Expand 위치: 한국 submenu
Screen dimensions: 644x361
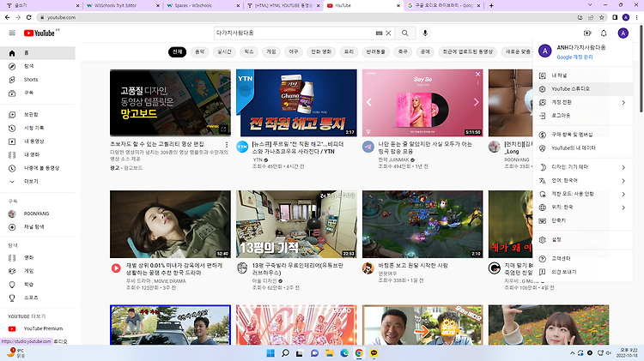(x=583, y=208)
